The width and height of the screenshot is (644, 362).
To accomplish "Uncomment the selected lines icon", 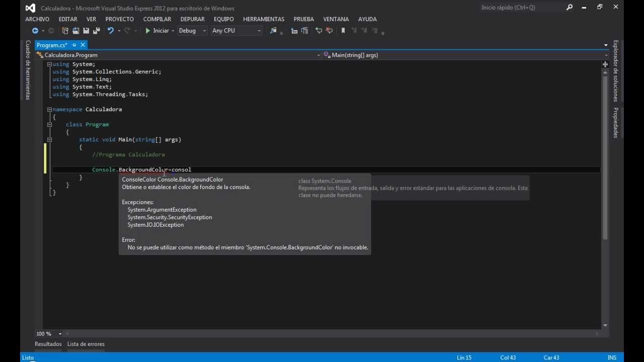I will point(329,31).
